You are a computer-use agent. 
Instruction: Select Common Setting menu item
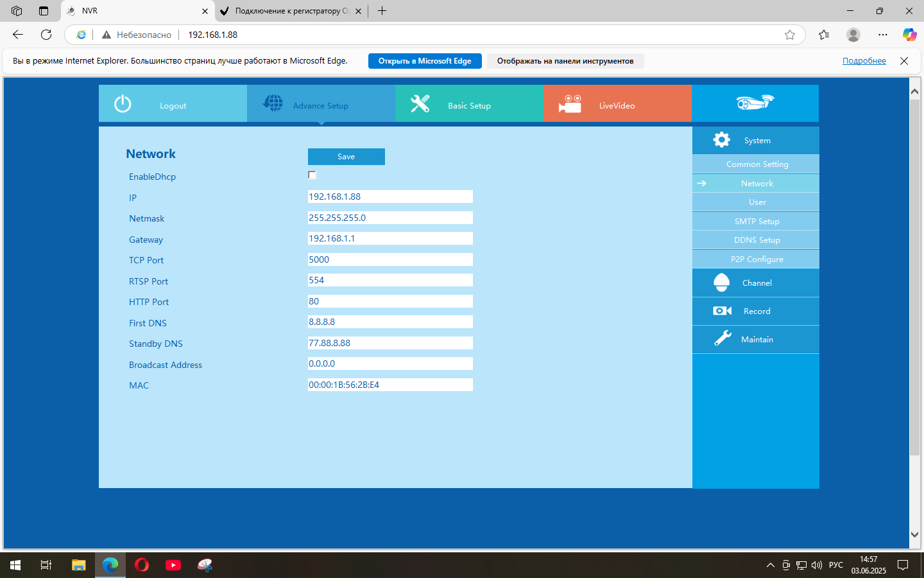(757, 164)
